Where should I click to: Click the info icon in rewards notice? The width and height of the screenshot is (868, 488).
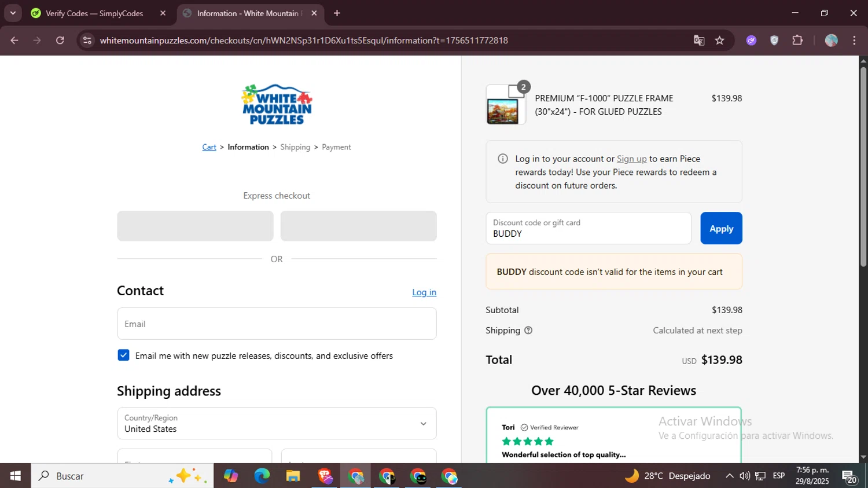503,159
